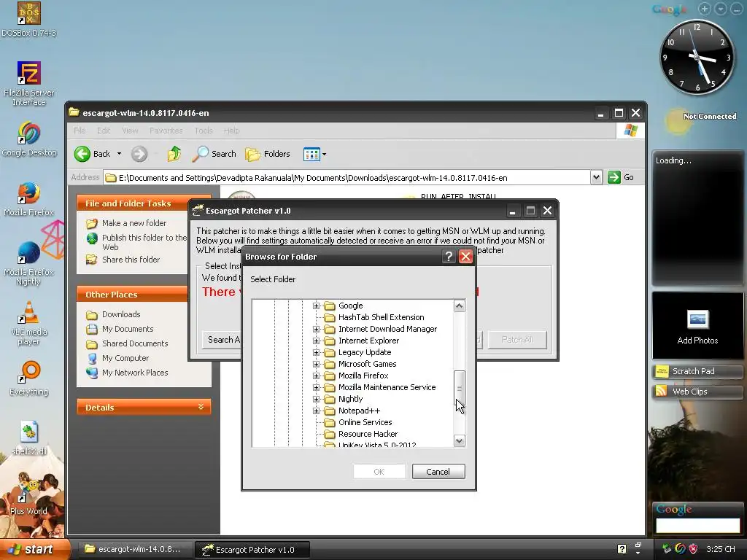This screenshot has height=560, width=747.
Task: Click Google search box in sidebar
Action: [697, 525]
